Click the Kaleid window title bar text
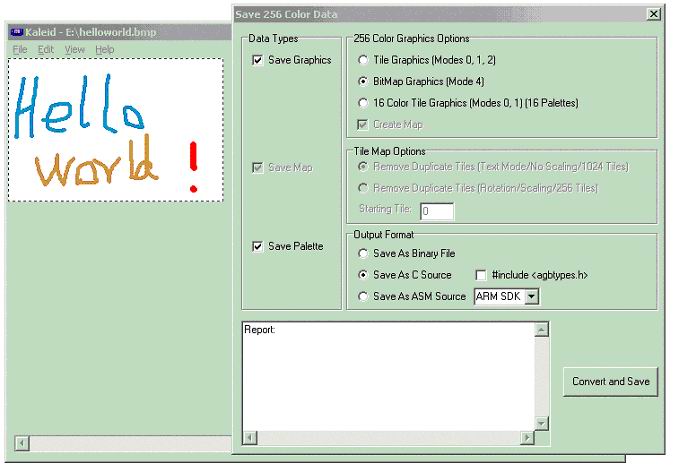This screenshot has height=472, width=678. [x=91, y=32]
